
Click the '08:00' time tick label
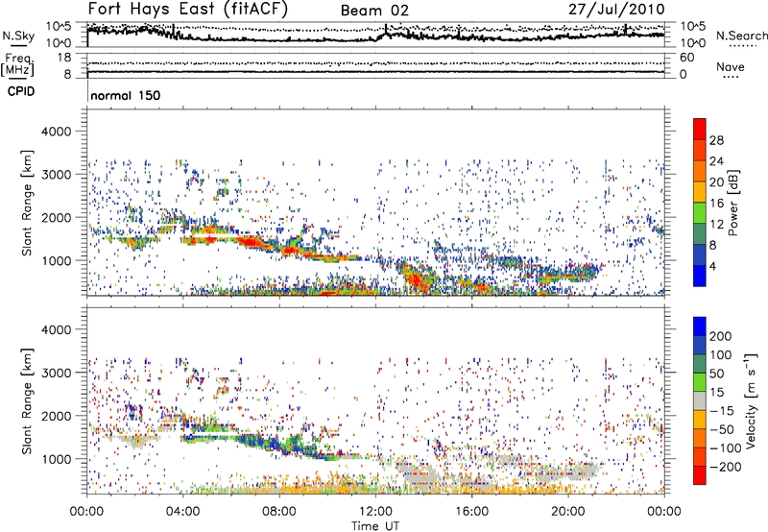click(279, 512)
